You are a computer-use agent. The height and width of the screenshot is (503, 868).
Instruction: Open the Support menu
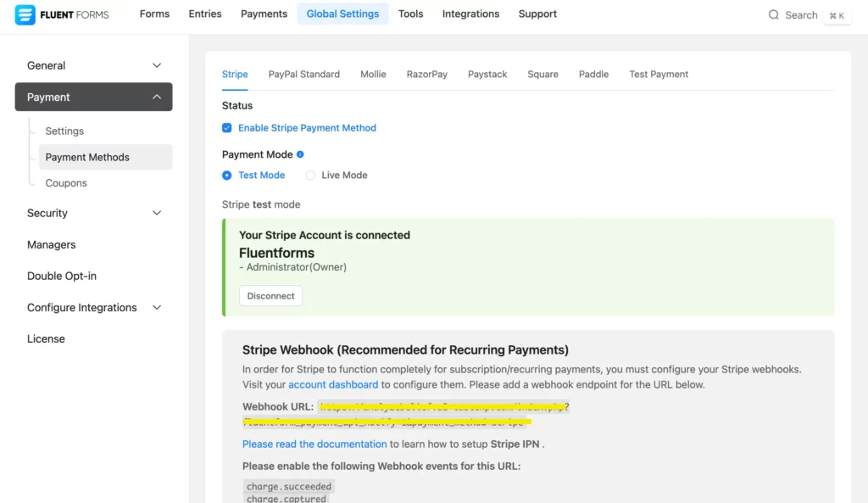pyautogui.click(x=537, y=14)
